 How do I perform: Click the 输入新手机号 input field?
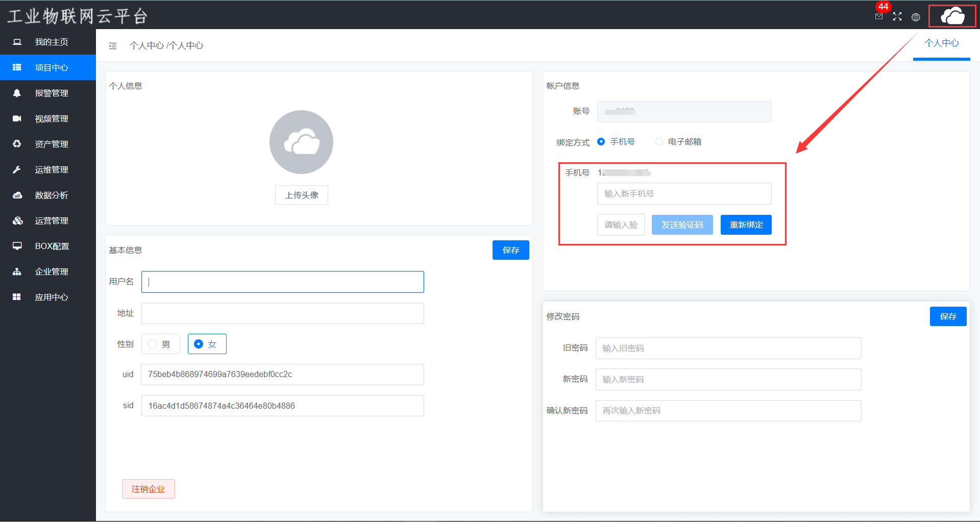pos(684,194)
